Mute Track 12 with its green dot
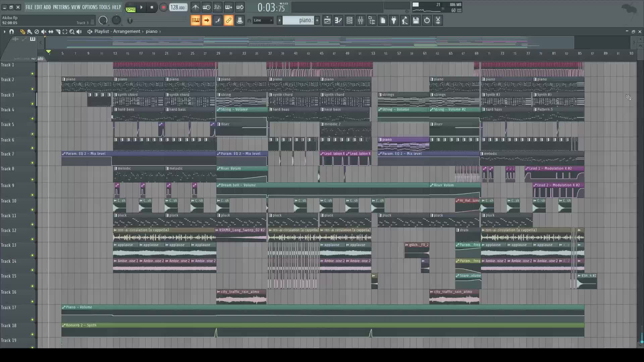The height and width of the screenshot is (362, 644). point(32,239)
